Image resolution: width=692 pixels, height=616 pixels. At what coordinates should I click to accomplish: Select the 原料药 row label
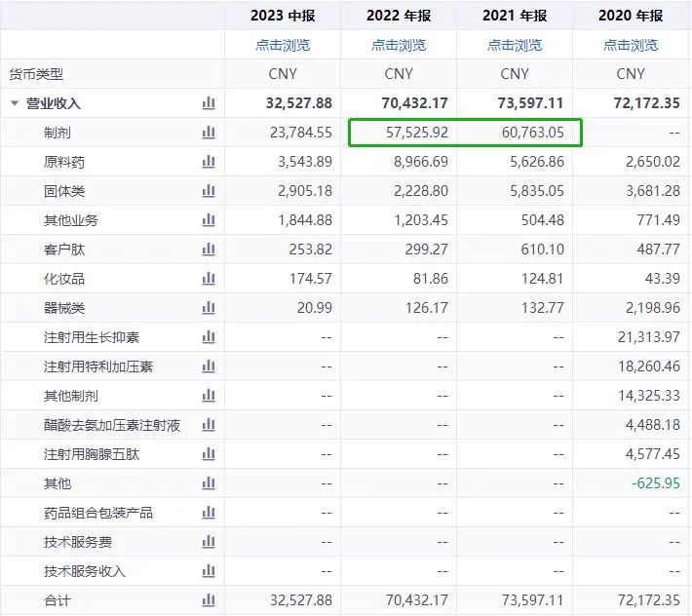[x=64, y=162]
